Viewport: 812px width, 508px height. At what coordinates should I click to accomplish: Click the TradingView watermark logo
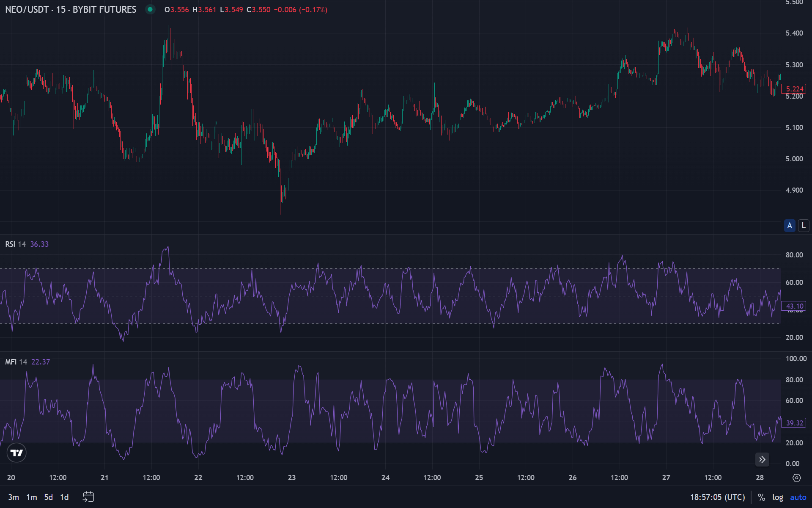(16, 453)
